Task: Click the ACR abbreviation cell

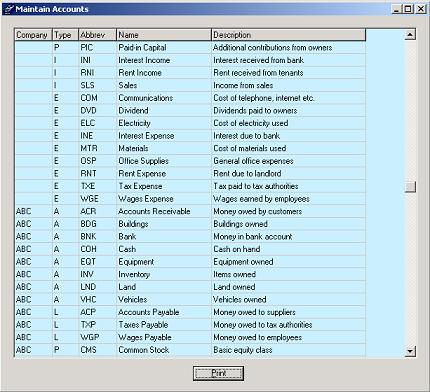Action: pos(97,211)
